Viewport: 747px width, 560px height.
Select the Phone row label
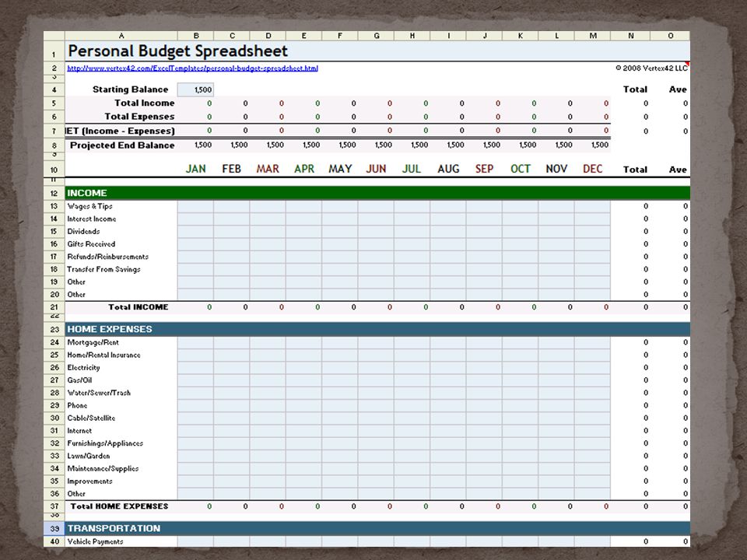[77, 406]
